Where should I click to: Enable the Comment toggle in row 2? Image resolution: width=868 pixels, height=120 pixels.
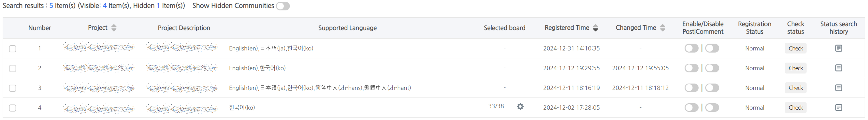coord(712,68)
